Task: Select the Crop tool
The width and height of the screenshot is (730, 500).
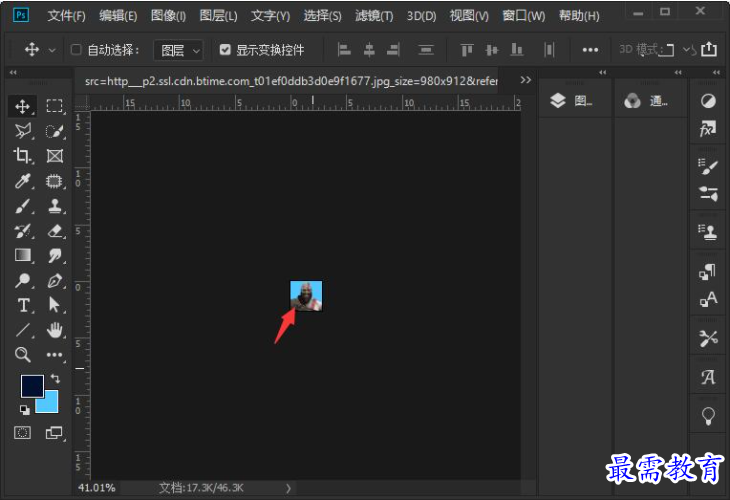Action: (22, 155)
